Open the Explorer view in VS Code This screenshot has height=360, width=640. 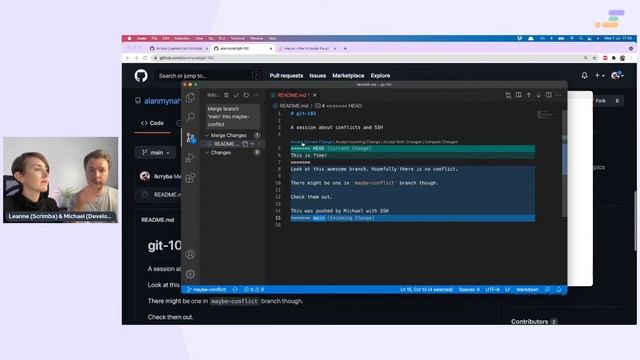190,98
